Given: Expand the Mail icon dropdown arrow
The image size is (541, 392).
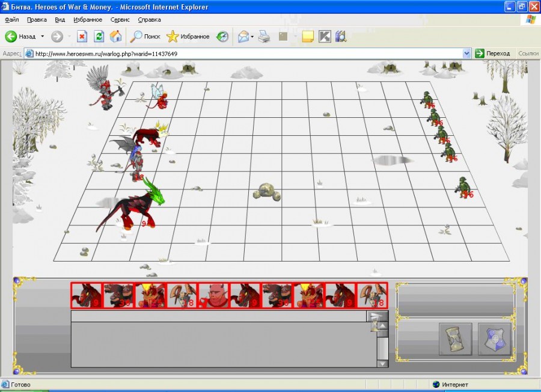Looking at the screenshot, I should [x=252, y=36].
